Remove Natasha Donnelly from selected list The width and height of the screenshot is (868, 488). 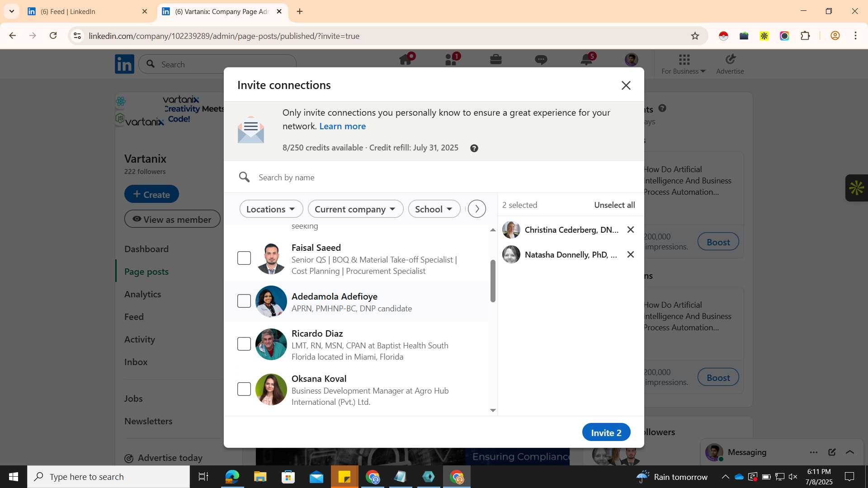point(631,255)
